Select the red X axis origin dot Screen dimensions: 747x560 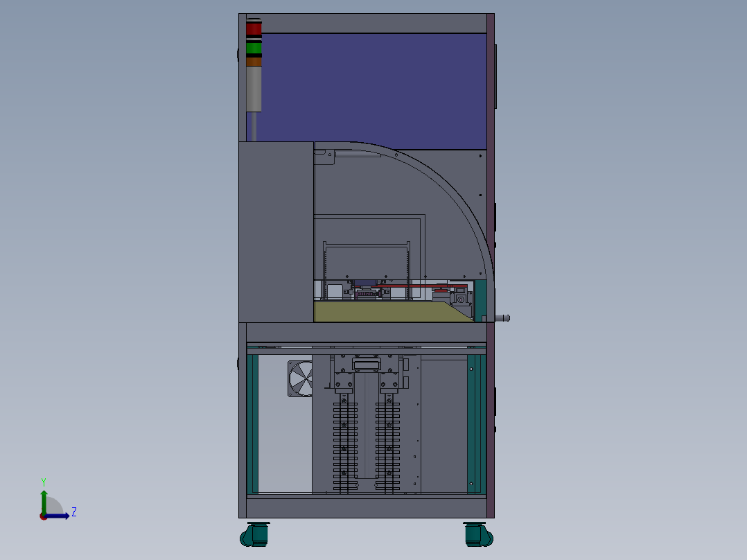click(x=44, y=516)
